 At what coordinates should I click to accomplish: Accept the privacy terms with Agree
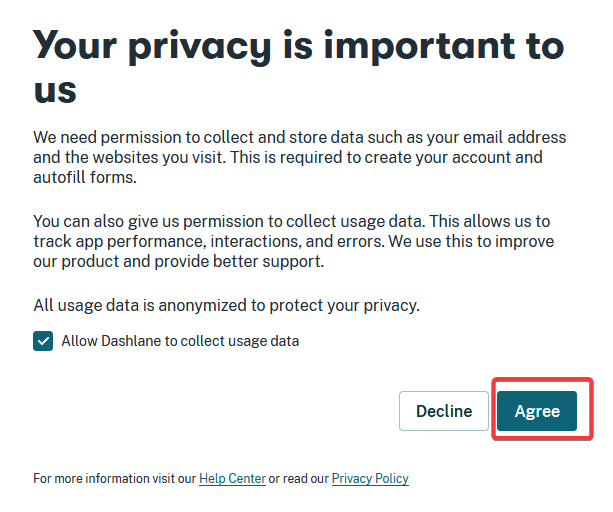tap(537, 411)
